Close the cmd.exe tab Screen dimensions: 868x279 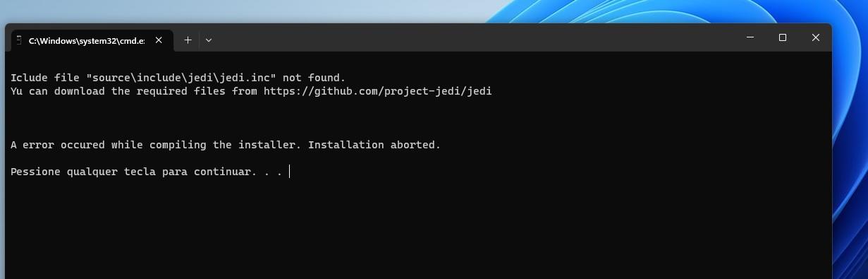click(159, 40)
